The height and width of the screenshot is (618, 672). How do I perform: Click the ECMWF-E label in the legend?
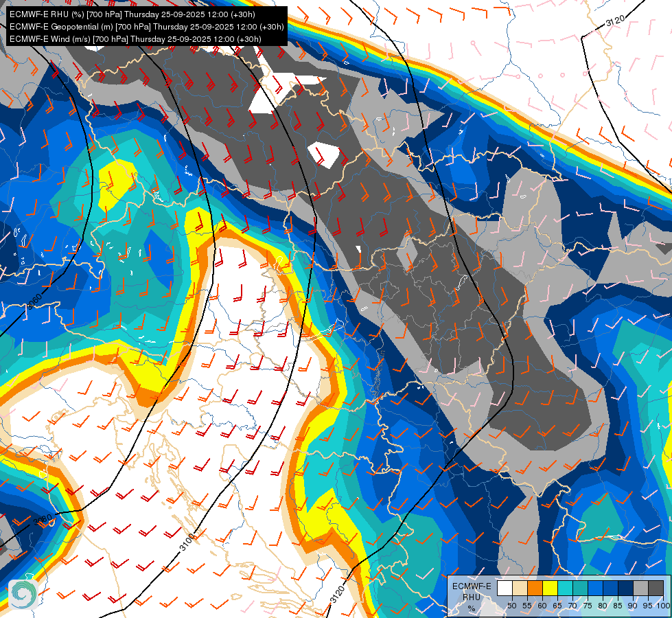tap(472, 586)
